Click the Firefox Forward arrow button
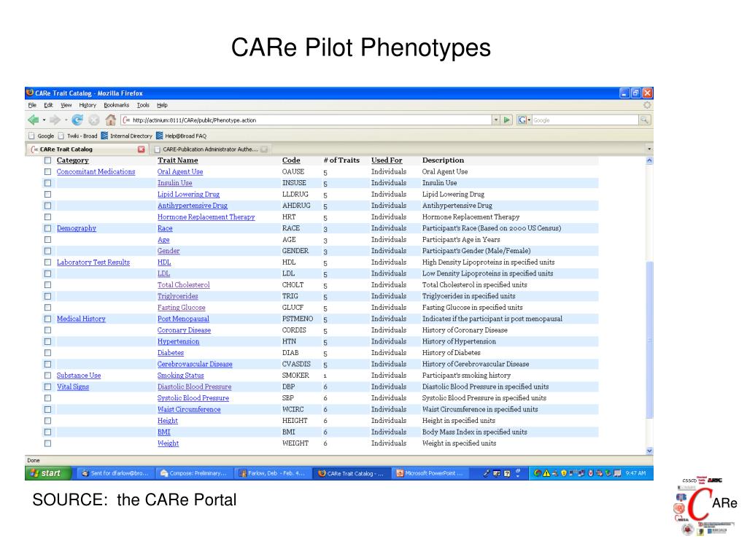The height and width of the screenshot is (560, 747). point(55,120)
